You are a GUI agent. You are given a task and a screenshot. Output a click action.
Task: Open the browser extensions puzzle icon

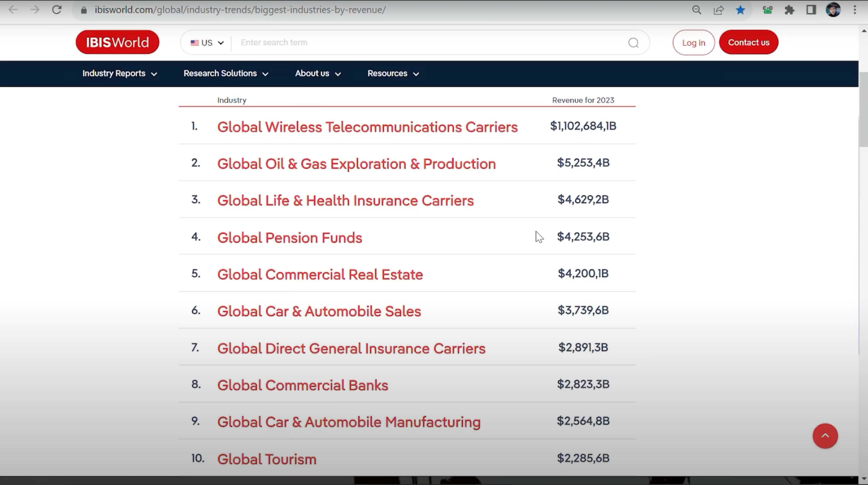[x=789, y=10]
